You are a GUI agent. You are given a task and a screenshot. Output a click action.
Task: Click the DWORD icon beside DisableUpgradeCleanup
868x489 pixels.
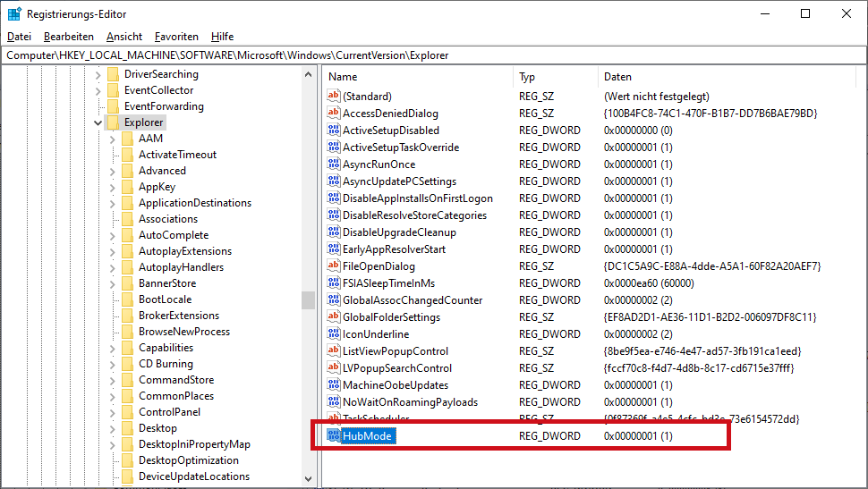point(333,232)
